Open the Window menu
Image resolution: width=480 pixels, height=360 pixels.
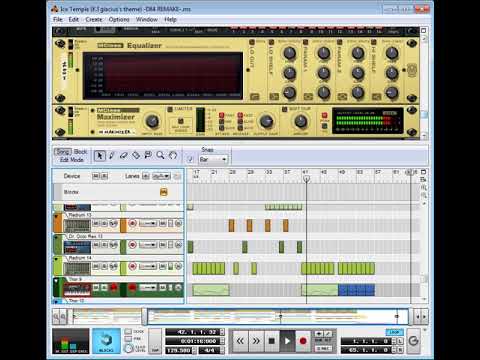(147, 19)
